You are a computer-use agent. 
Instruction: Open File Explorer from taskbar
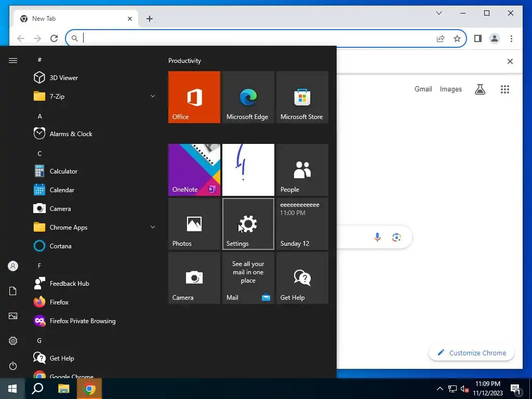[63, 389]
